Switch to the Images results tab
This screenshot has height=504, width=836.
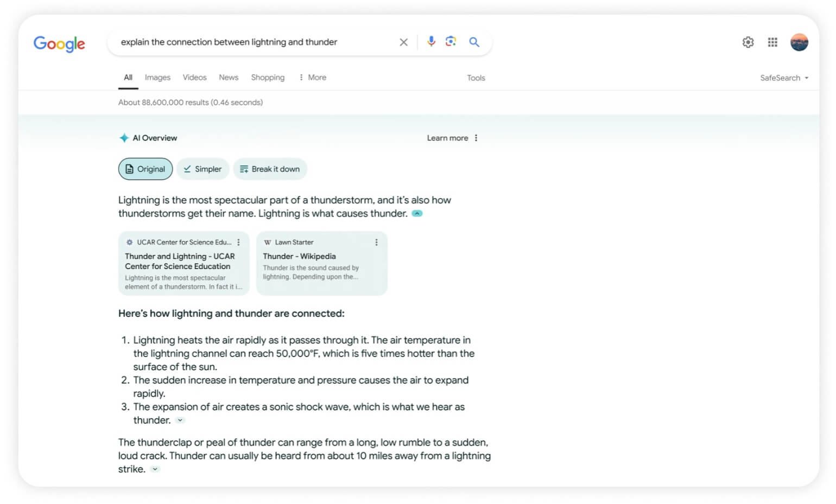(x=157, y=77)
